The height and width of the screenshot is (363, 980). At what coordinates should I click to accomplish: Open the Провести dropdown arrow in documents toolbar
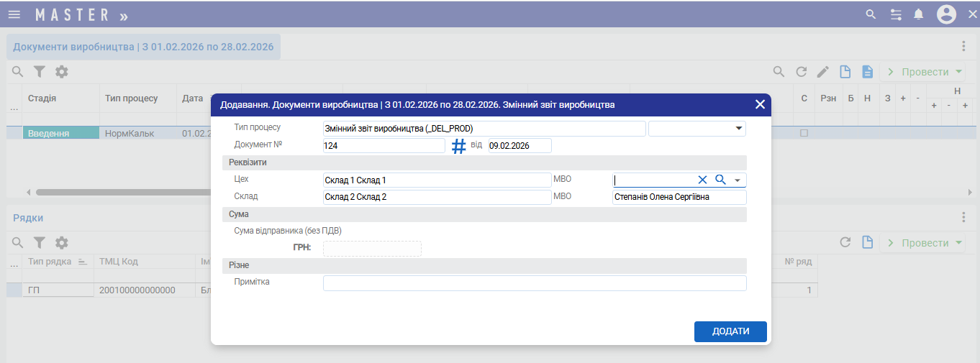pyautogui.click(x=959, y=72)
